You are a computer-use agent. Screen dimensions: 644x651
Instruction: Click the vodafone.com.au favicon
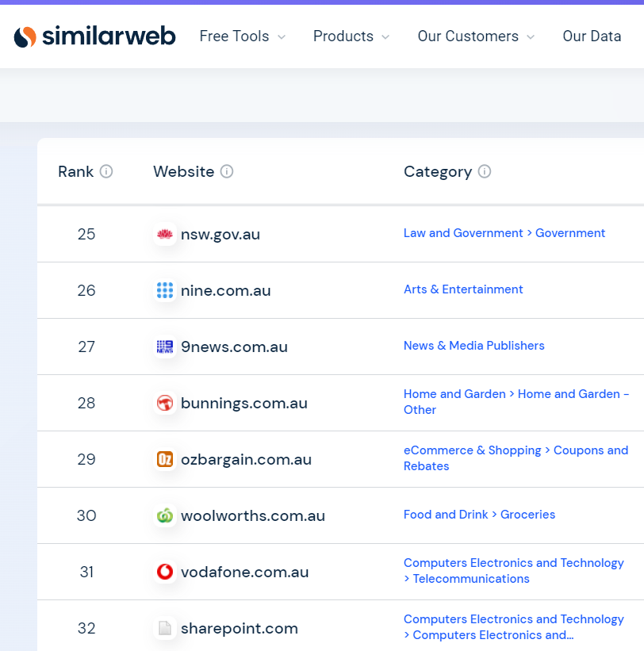(x=165, y=572)
